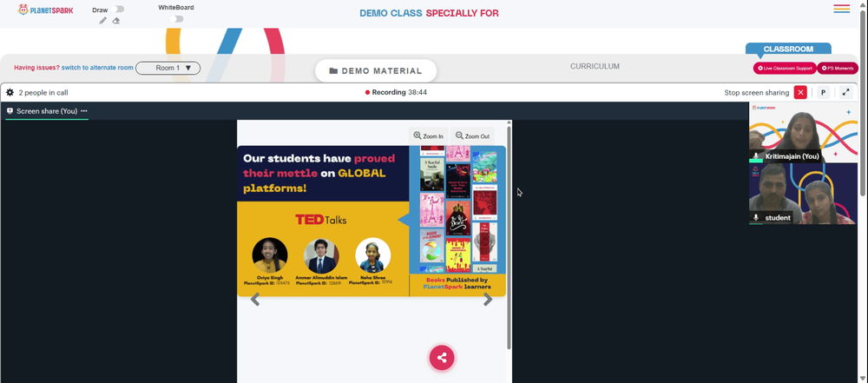
Task: Click Oviya Singh speaker photo
Action: click(x=270, y=255)
